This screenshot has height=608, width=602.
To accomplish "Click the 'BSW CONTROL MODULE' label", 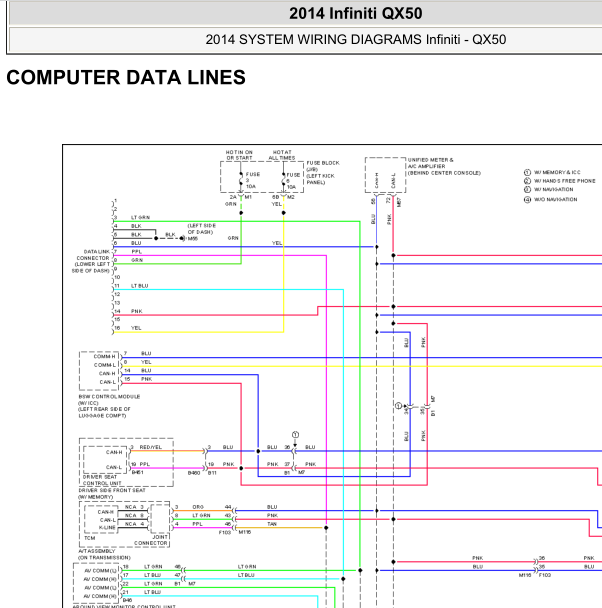I will pyautogui.click(x=109, y=397).
